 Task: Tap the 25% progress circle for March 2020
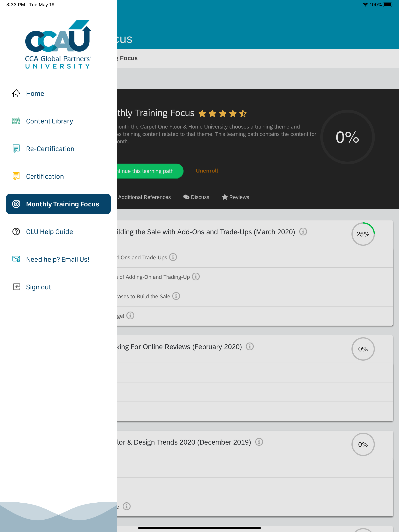pos(363,234)
